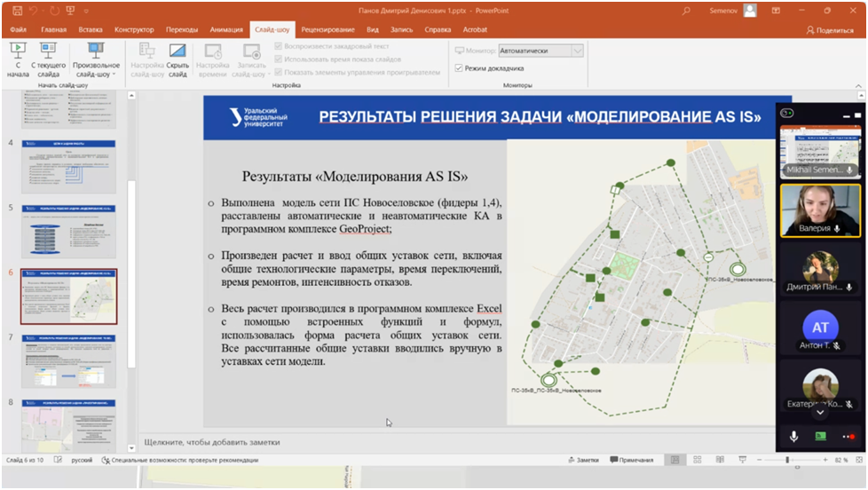Screen dimensions: 868x490
Task: Click the 82 % zoom level
Action: [x=840, y=460]
